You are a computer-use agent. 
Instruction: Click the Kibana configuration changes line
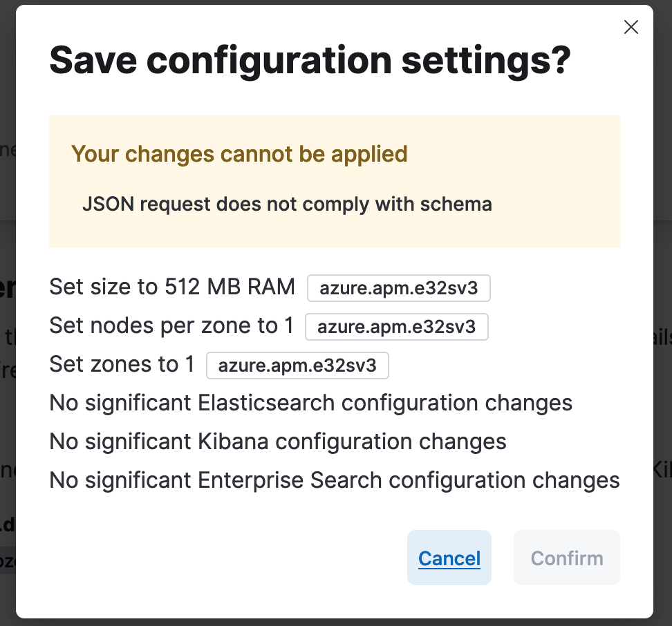coord(278,442)
